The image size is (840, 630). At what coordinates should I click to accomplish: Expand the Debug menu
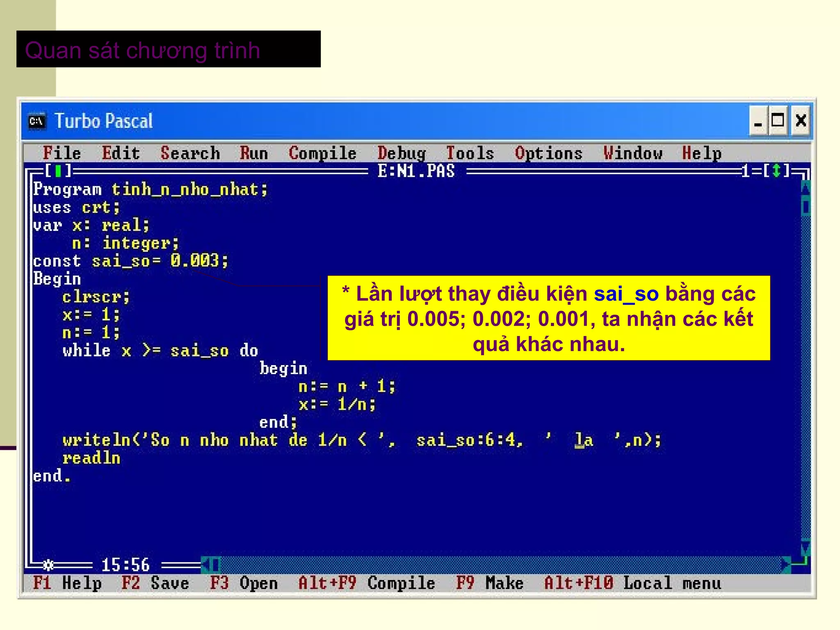(402, 153)
